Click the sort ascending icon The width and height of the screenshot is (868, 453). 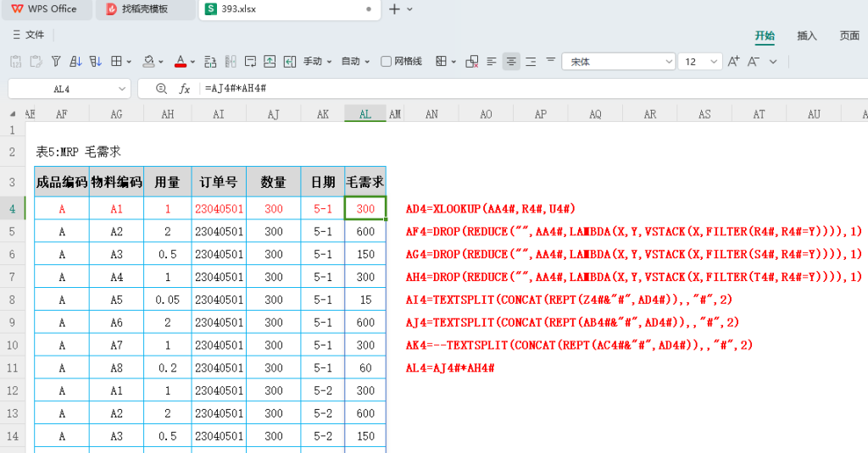coord(75,62)
